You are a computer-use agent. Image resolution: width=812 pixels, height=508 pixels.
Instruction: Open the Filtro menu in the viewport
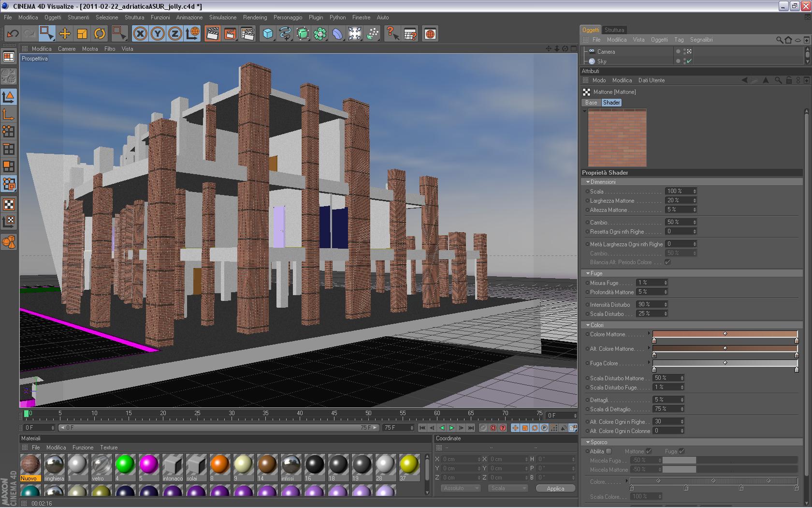[110, 49]
